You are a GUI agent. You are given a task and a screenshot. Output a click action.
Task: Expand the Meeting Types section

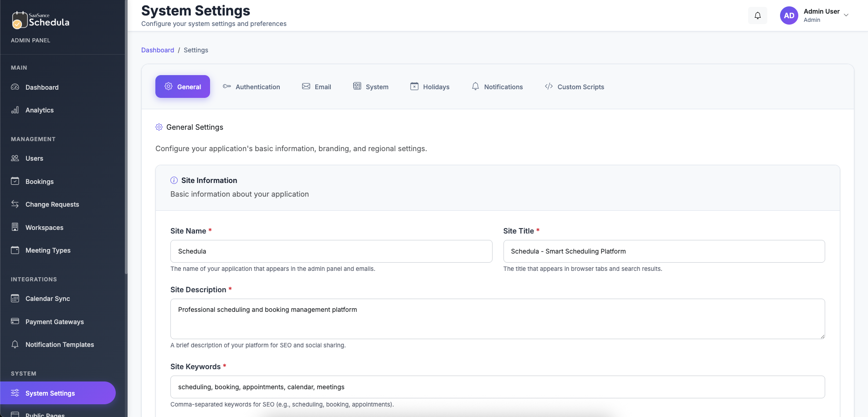pyautogui.click(x=47, y=250)
